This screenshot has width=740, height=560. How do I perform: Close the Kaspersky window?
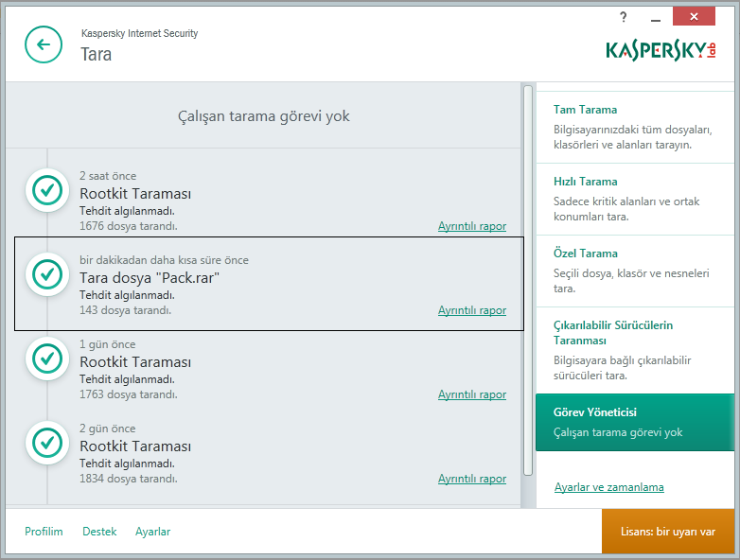(x=694, y=16)
